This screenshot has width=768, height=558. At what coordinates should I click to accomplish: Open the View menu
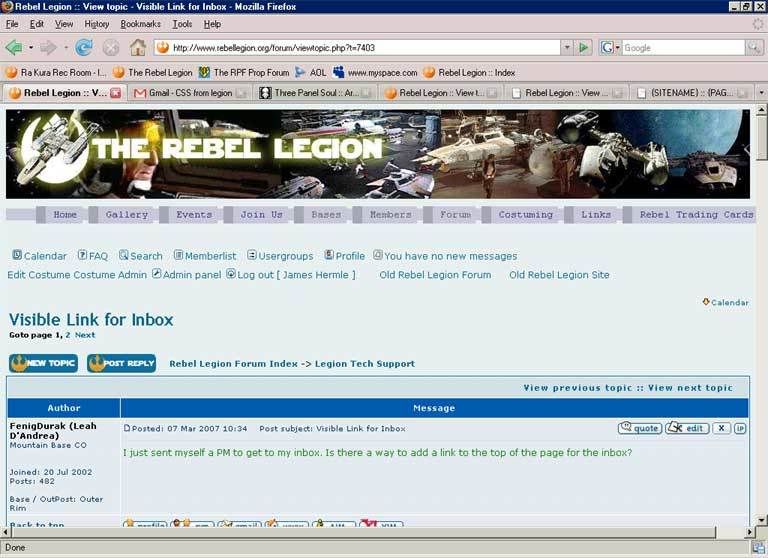click(64, 24)
